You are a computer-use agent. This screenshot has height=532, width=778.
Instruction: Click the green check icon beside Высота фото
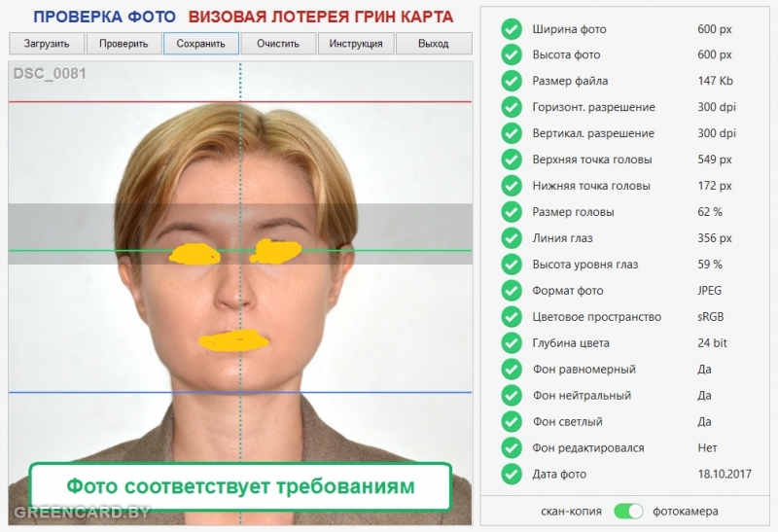pyautogui.click(x=512, y=55)
